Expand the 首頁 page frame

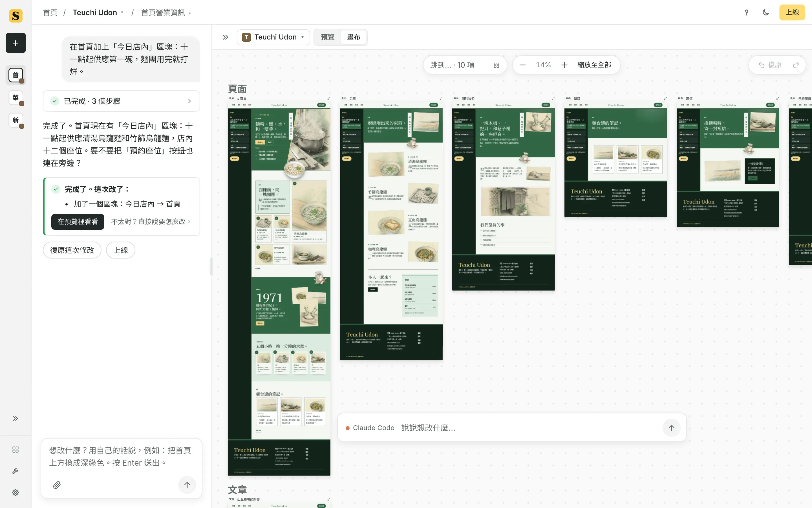pos(329,98)
